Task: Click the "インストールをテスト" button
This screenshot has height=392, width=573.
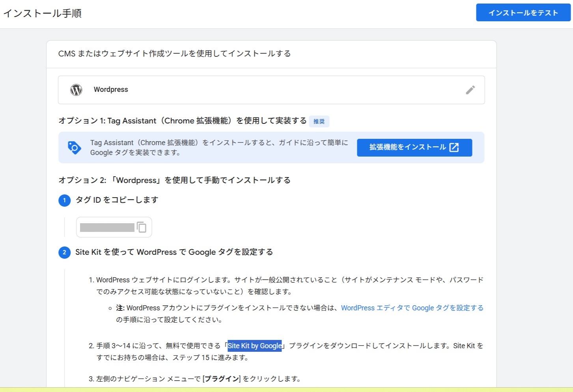Action: pos(523,13)
